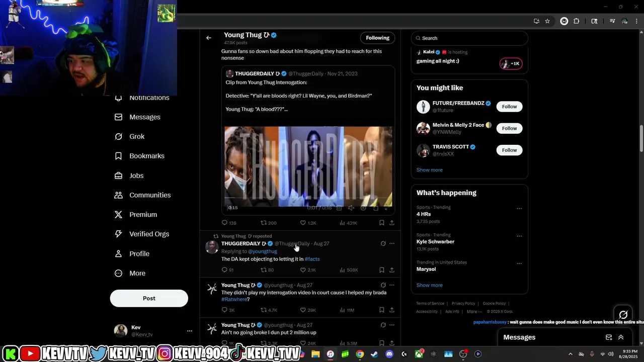This screenshot has width=644, height=362.
Task: Click the Post button
Action: (149, 298)
